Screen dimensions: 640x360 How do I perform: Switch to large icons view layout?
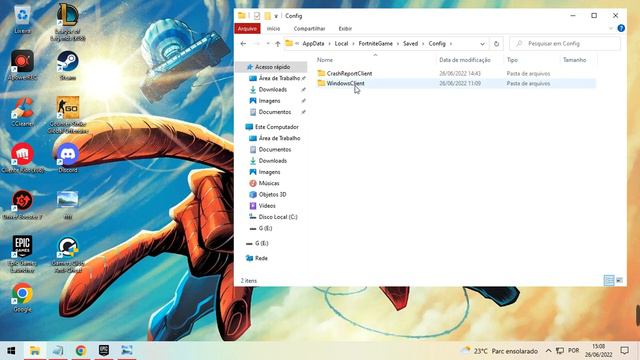619,280
